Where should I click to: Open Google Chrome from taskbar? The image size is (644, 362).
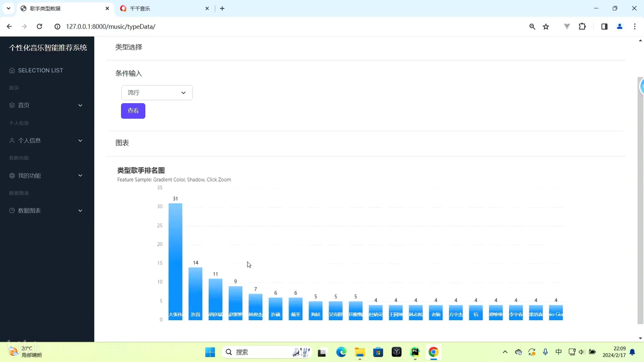[434, 352]
